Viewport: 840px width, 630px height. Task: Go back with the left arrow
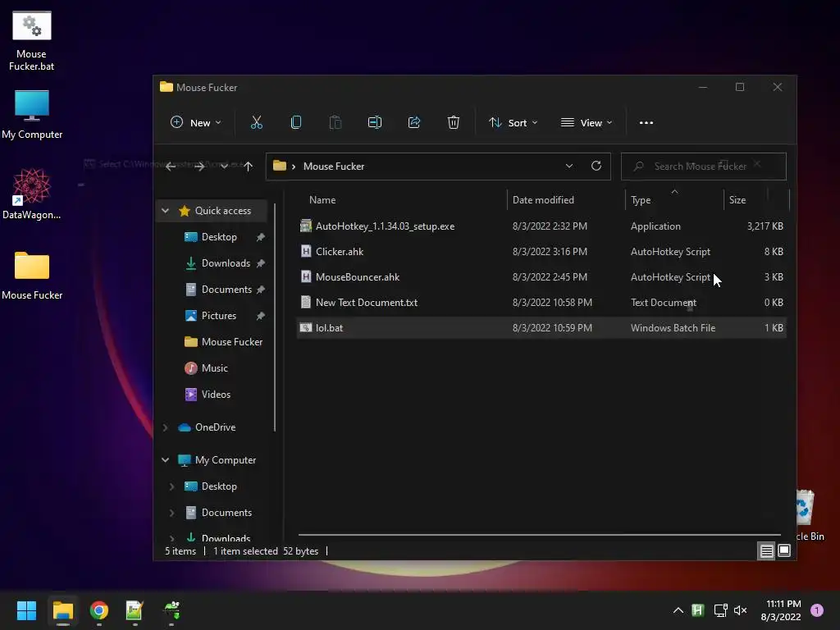click(171, 167)
